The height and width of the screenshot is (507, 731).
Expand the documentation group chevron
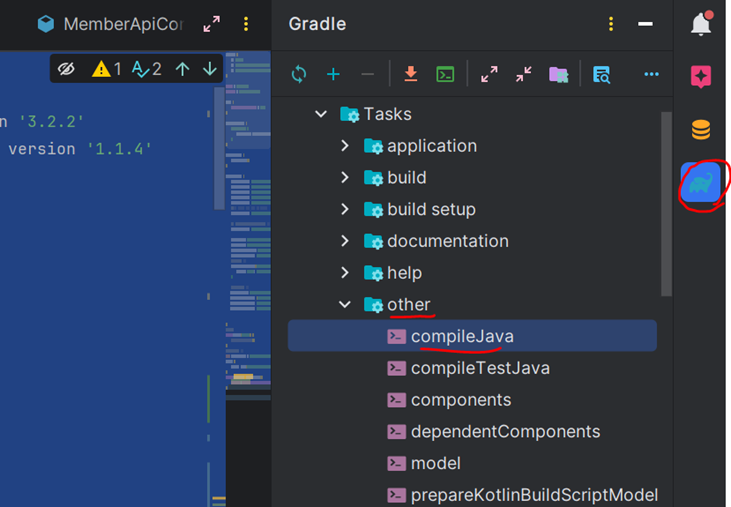[345, 241]
